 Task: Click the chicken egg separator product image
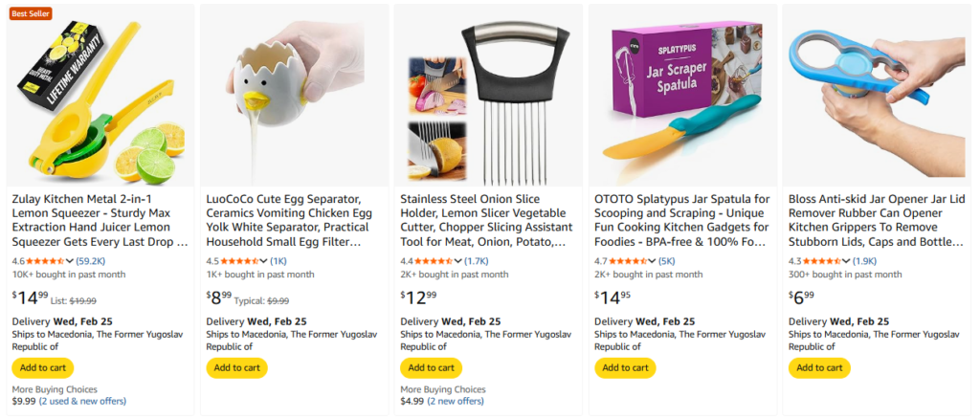coord(295,96)
